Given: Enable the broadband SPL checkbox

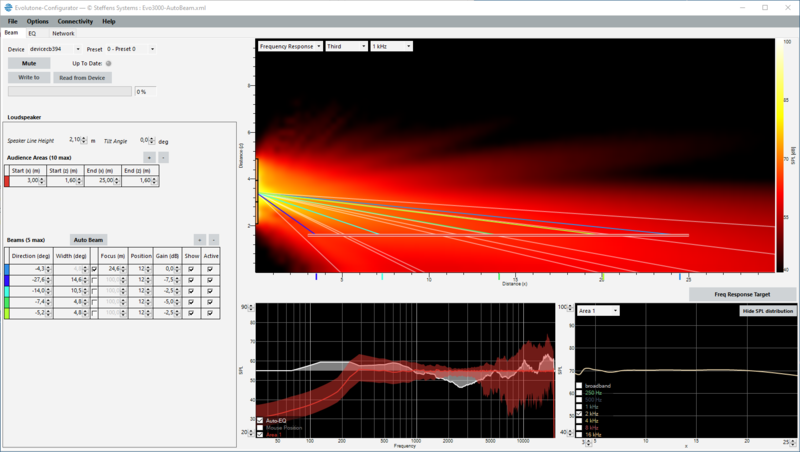Looking at the screenshot, I should click(579, 386).
